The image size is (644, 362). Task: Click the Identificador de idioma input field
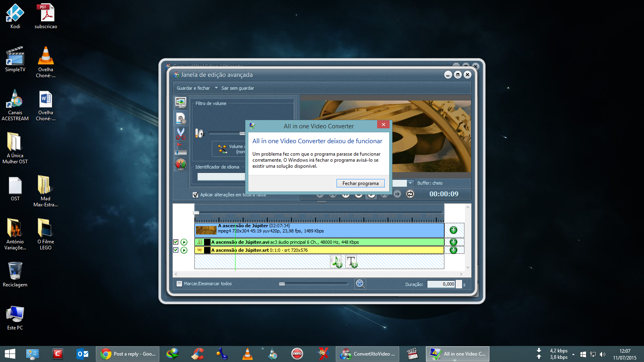[221, 177]
